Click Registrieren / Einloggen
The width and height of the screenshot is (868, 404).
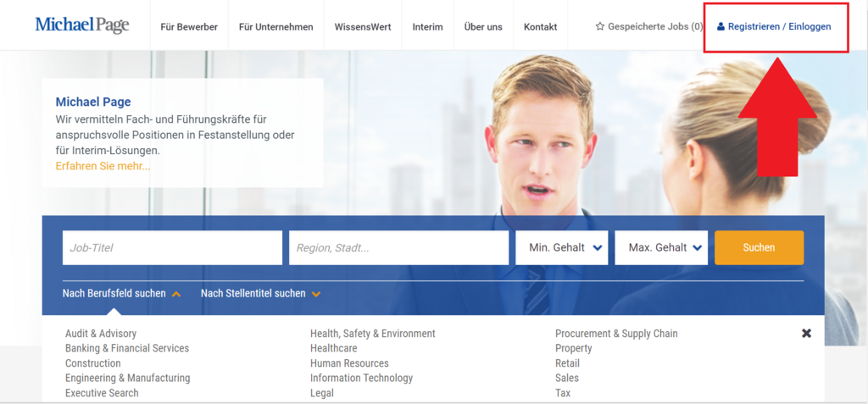[x=780, y=26]
